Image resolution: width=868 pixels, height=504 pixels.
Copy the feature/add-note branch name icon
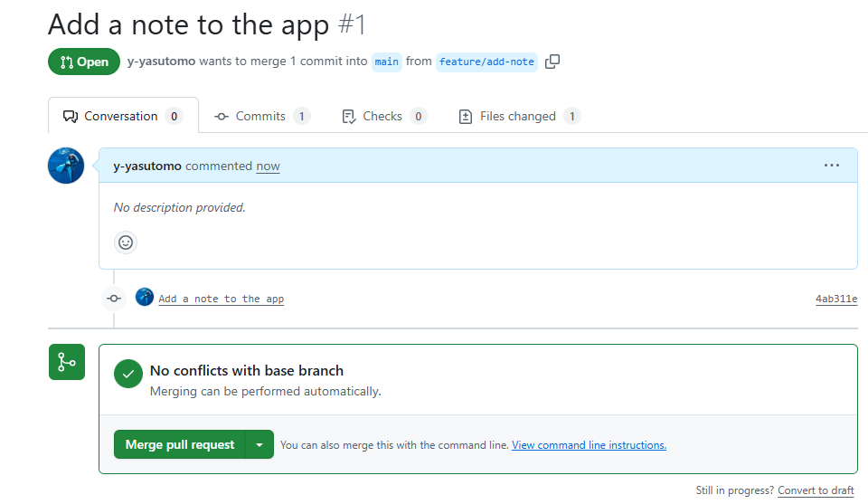tap(552, 62)
